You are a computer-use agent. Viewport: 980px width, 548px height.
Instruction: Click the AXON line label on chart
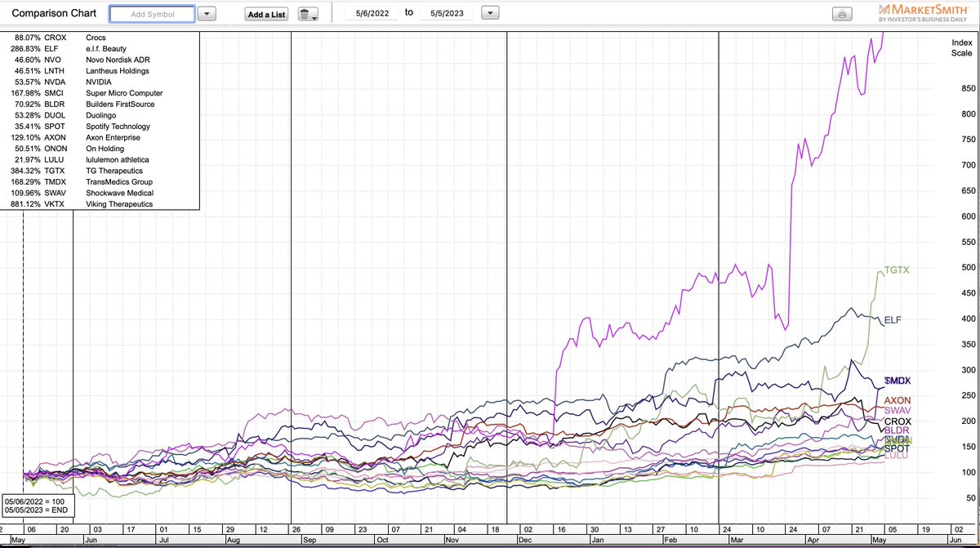click(x=898, y=400)
